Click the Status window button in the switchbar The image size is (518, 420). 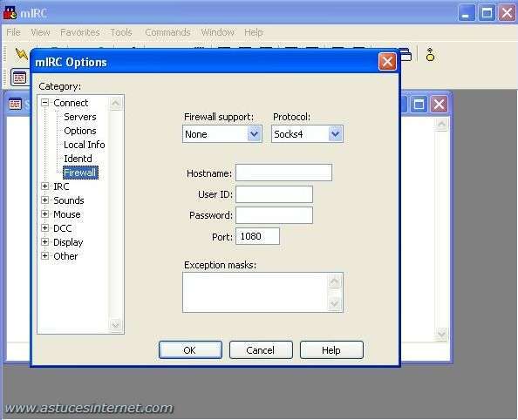tap(19, 78)
